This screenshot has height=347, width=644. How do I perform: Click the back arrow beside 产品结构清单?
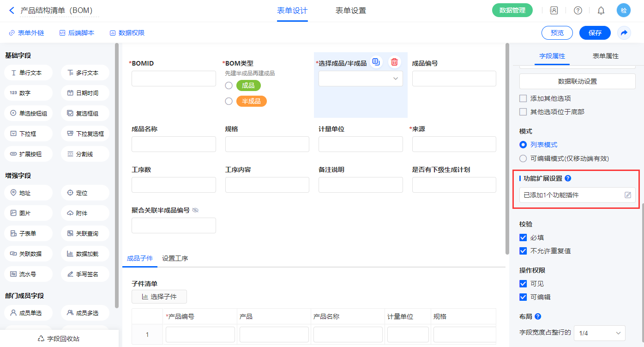click(x=12, y=10)
